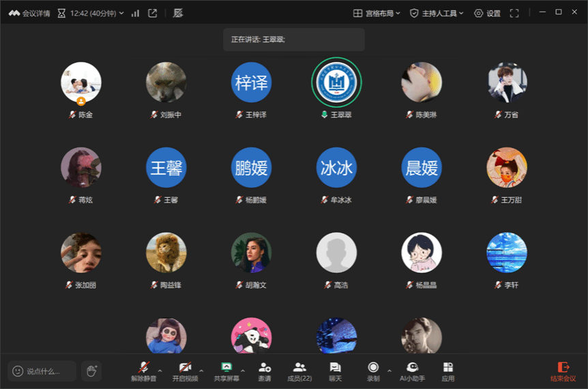Click the network signal bars icon
The width and height of the screenshot is (588, 389).
pos(135,13)
